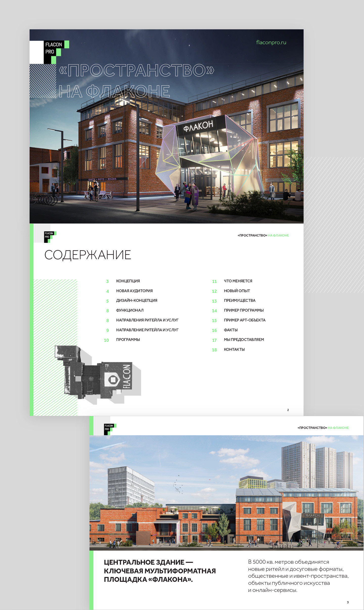
Task: Select the ЦЕНТРАЛЬНОЕ ЗДАНИЕ headline on page 3
Action: (x=160, y=571)
